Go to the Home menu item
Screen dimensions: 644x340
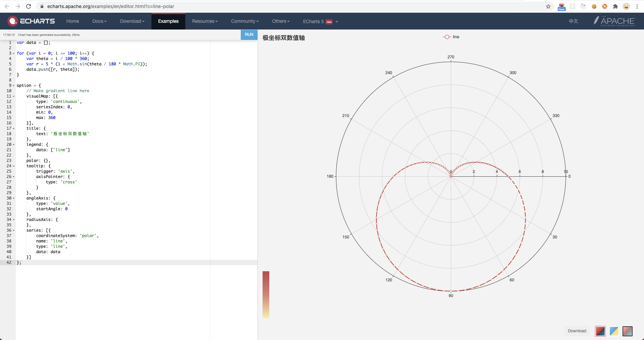(x=73, y=21)
